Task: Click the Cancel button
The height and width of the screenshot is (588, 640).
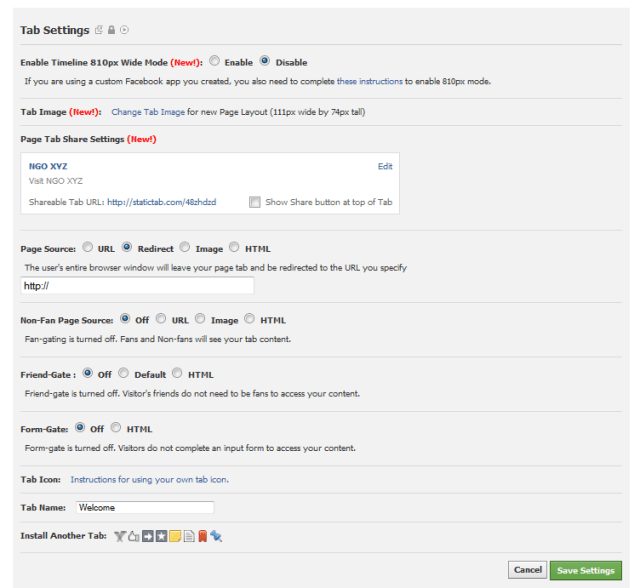Action: pos(527,570)
